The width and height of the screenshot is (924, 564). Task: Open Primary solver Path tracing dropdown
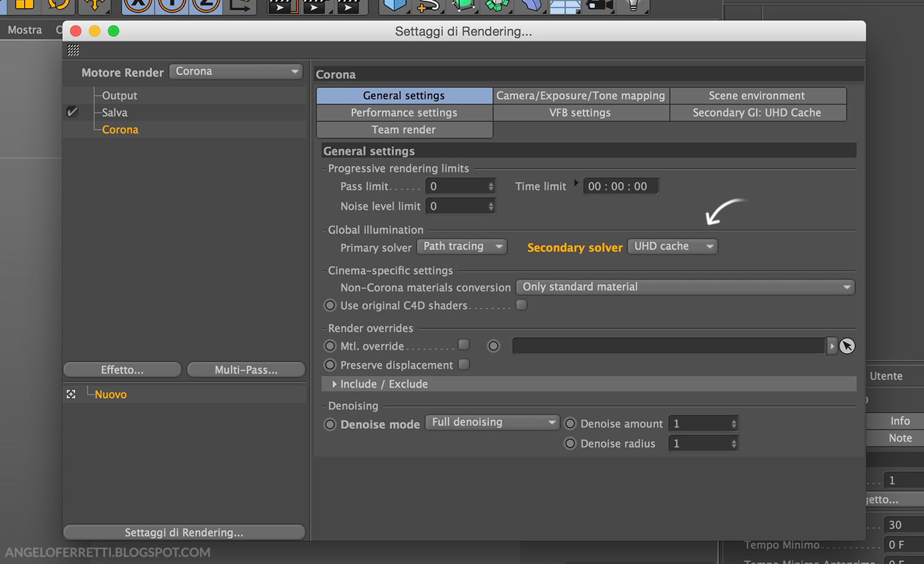pos(462,247)
